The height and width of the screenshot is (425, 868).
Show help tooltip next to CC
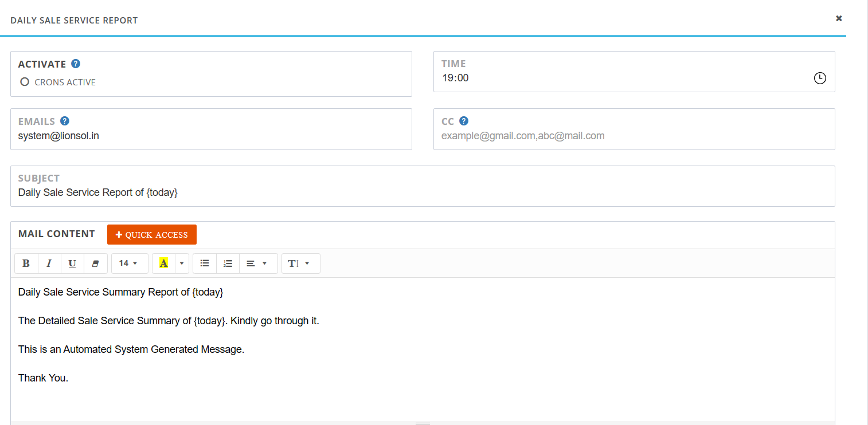[x=464, y=121]
